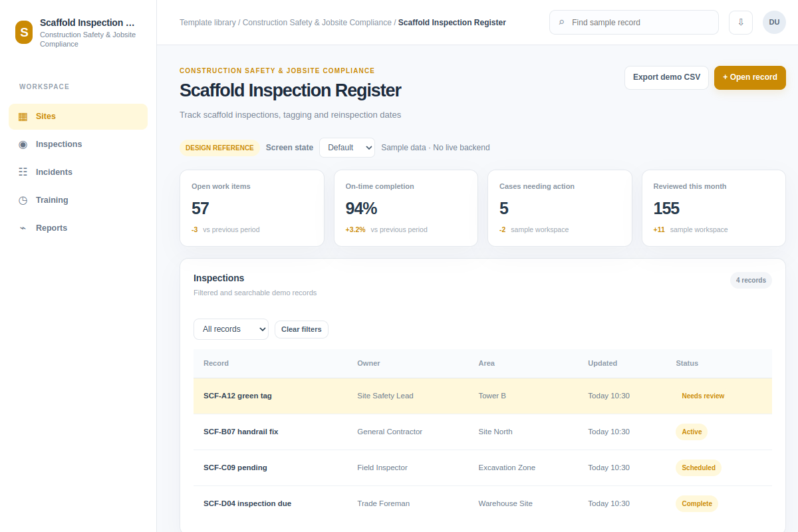
Task: Click the Complete status badge
Action: pyautogui.click(x=697, y=503)
